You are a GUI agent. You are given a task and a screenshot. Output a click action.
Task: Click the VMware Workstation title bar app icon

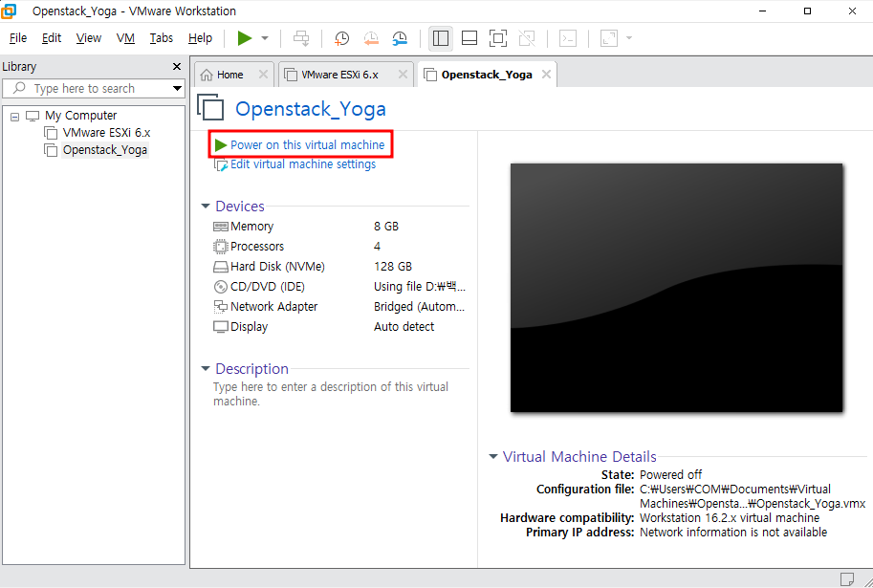[x=9, y=11]
